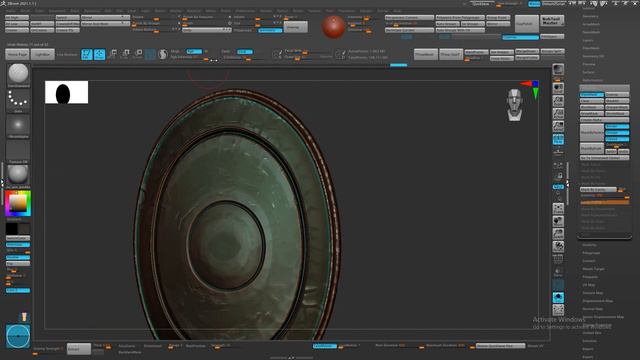Open the Document menu
This screenshot has width=640, height=360.
(x=57, y=11)
